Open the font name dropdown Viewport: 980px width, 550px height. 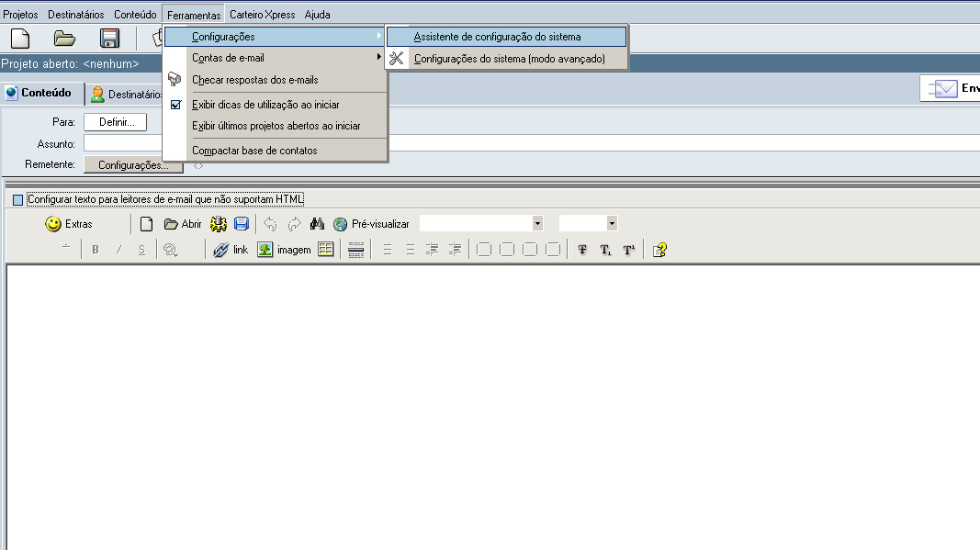pyautogui.click(x=537, y=223)
